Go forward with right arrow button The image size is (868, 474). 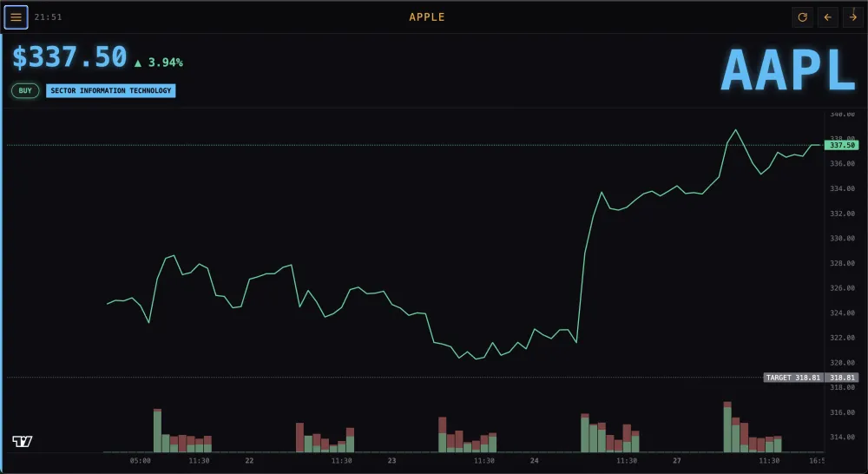coord(853,17)
